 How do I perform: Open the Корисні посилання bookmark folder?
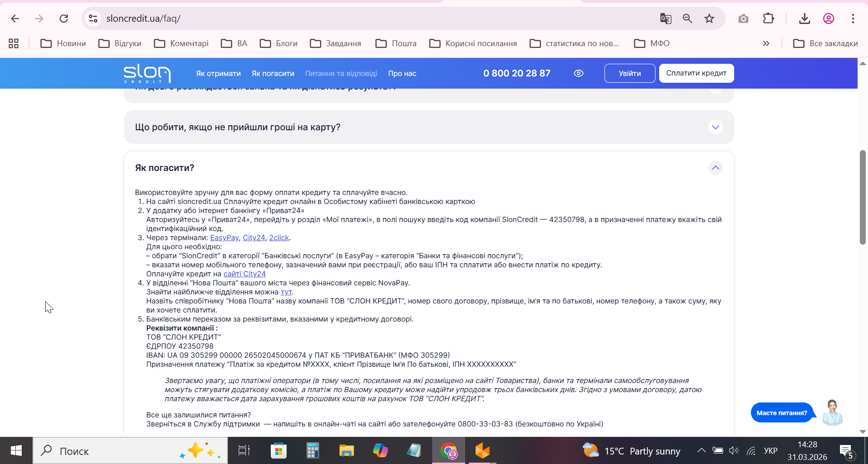pyautogui.click(x=473, y=43)
